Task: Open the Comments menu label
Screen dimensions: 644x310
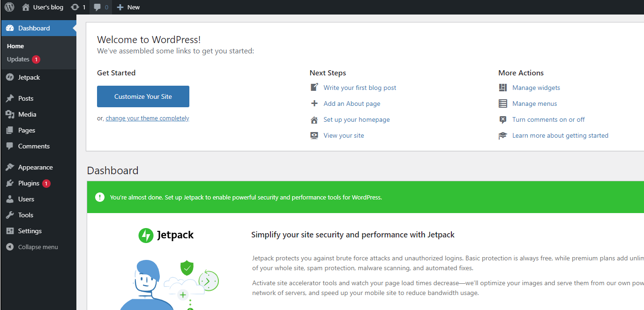Action: tap(34, 146)
